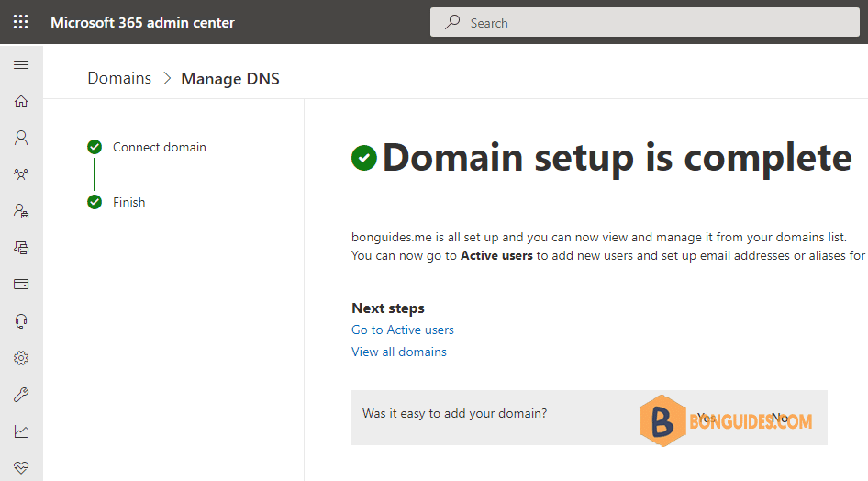Click the breadcrumb chevron separator
This screenshot has height=481, width=868.
(167, 79)
